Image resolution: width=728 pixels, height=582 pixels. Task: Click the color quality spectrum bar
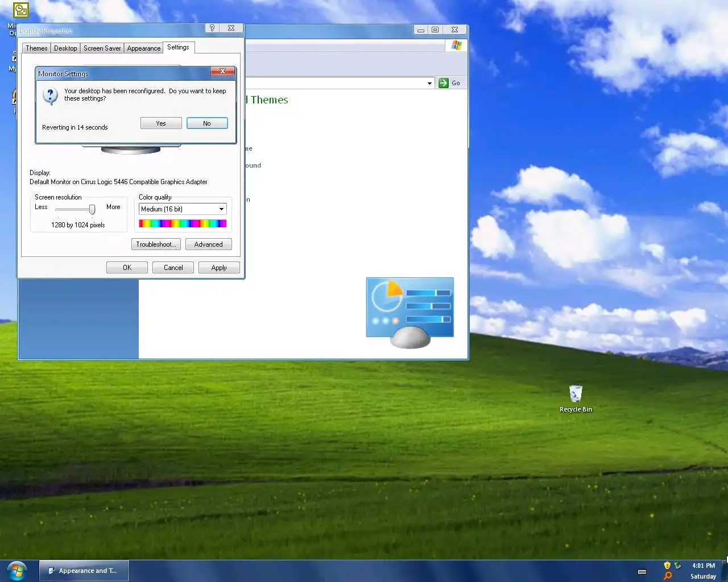point(183,223)
